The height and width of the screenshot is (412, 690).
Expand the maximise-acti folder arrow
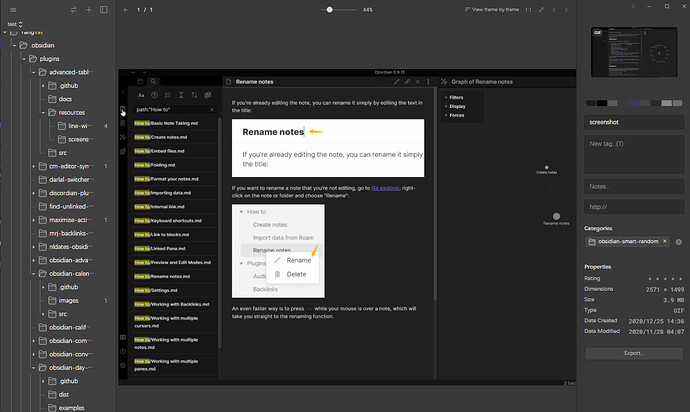coord(33,220)
